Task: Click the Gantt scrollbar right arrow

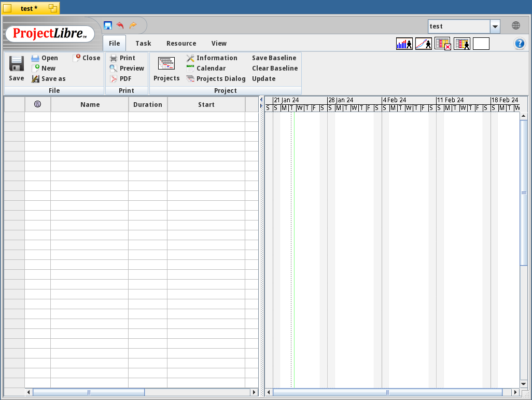Action: tap(515, 392)
